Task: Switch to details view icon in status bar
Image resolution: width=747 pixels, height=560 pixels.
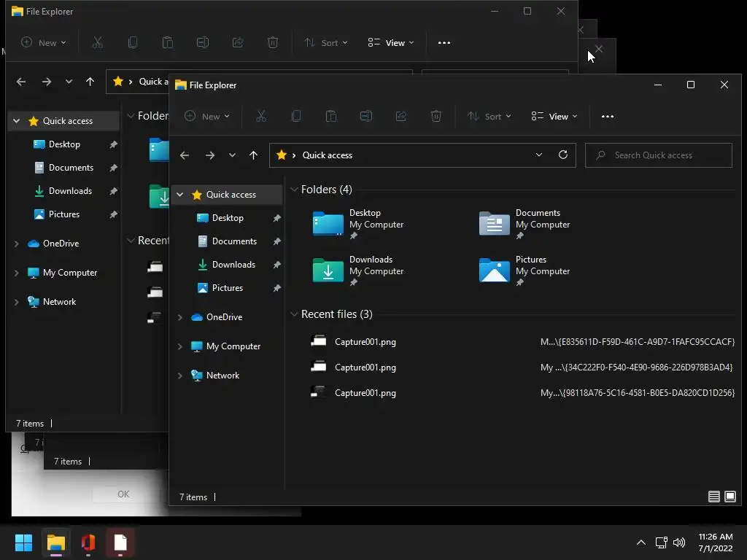Action: (713, 497)
